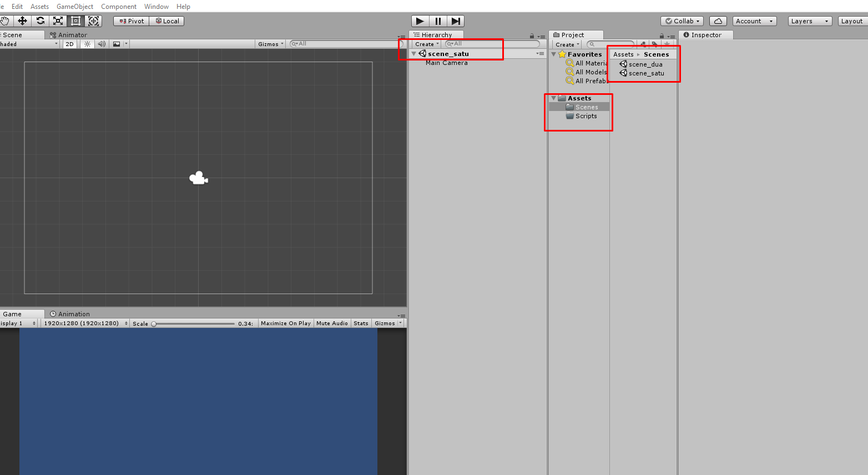Image resolution: width=868 pixels, height=475 pixels.
Task: Click the Unity cloud services icon
Action: click(x=718, y=21)
